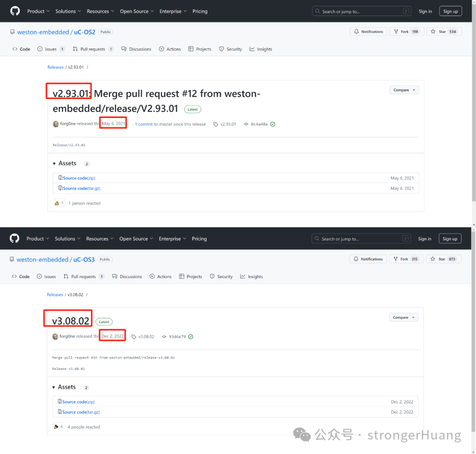Click forgOne avatar in v3.08.02 release

coord(55,336)
